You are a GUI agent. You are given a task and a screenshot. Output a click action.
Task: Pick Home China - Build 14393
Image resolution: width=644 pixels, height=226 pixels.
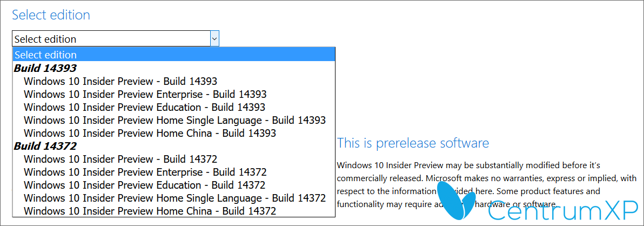pyautogui.click(x=174, y=133)
